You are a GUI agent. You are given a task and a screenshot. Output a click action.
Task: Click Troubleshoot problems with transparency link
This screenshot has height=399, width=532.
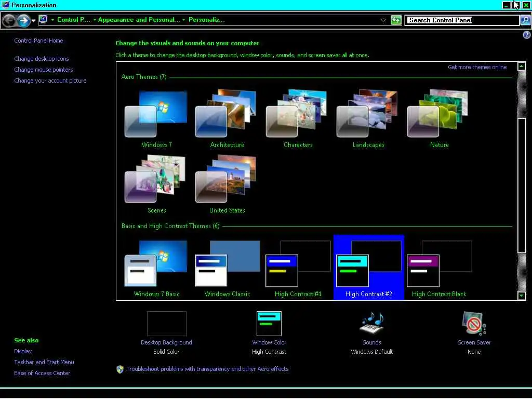[x=207, y=369]
